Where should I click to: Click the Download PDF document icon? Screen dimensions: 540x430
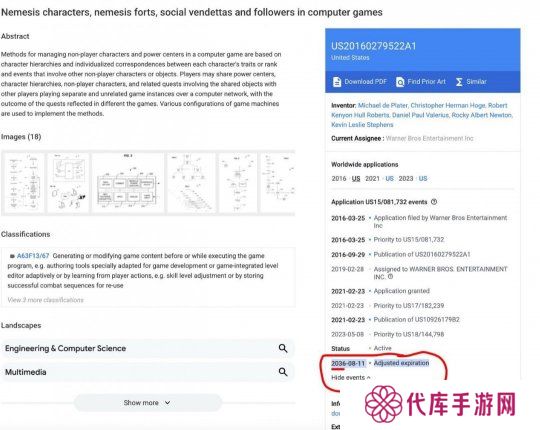click(337, 82)
